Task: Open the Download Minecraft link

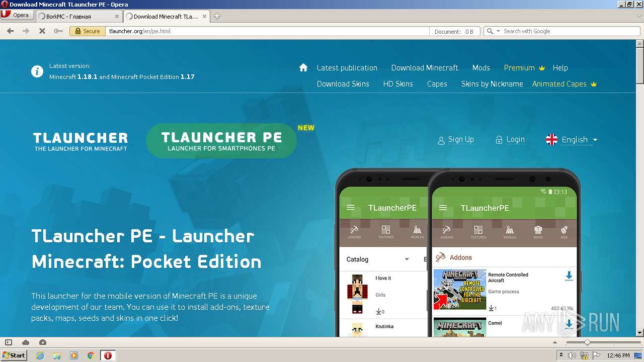Action: [425, 68]
